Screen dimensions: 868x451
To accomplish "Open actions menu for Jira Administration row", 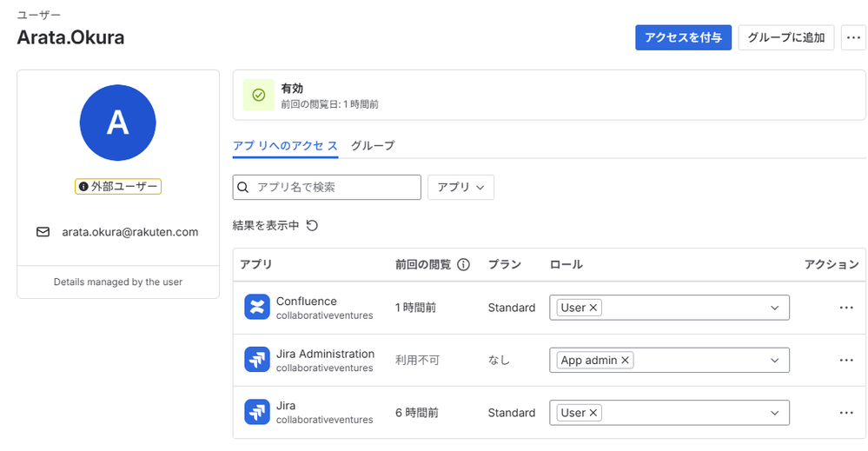I will point(846,361).
